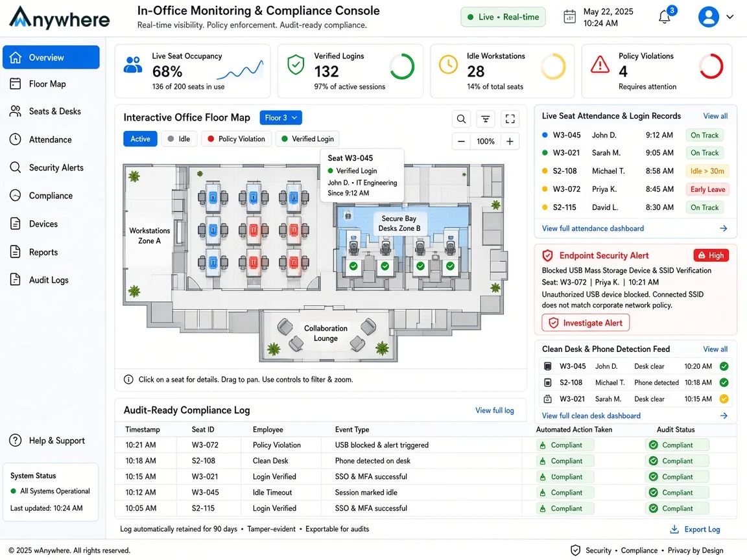Viewport: 747px width, 560px height.
Task: Click the user profile avatar
Action: pos(708,17)
